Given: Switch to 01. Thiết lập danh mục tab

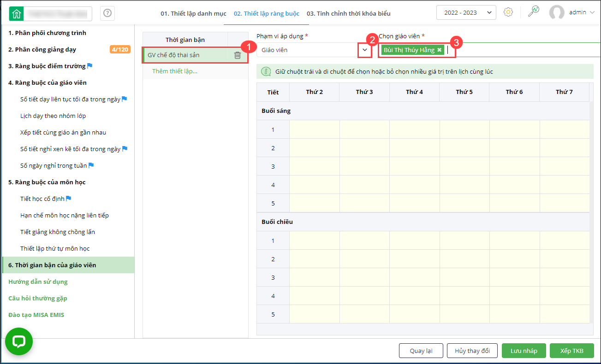Looking at the screenshot, I should coord(193,13).
